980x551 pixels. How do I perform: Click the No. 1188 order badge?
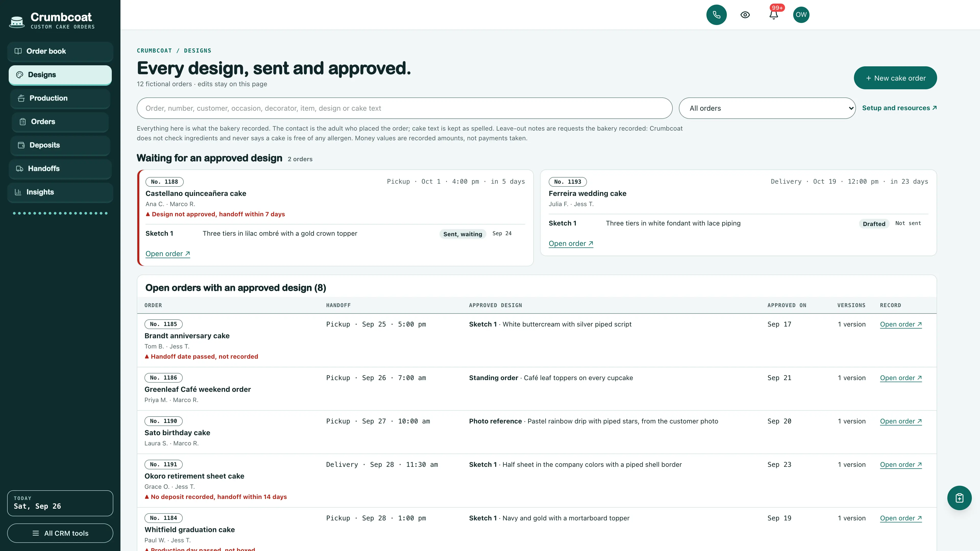click(164, 182)
